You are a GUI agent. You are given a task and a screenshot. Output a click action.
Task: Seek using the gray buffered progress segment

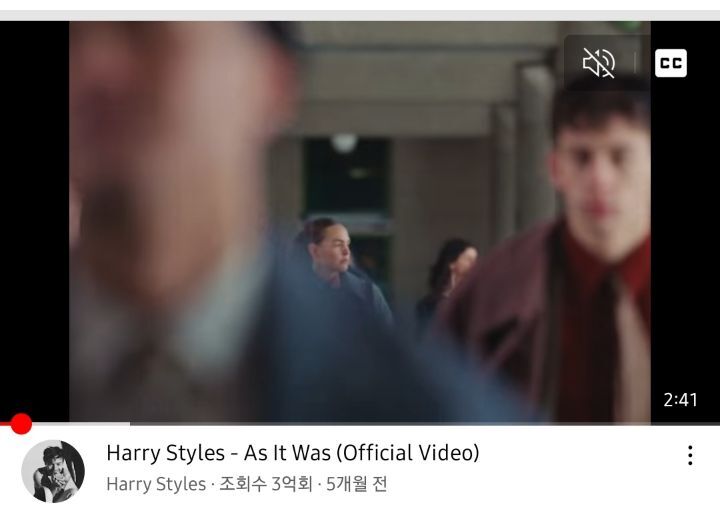pyautogui.click(x=80, y=424)
